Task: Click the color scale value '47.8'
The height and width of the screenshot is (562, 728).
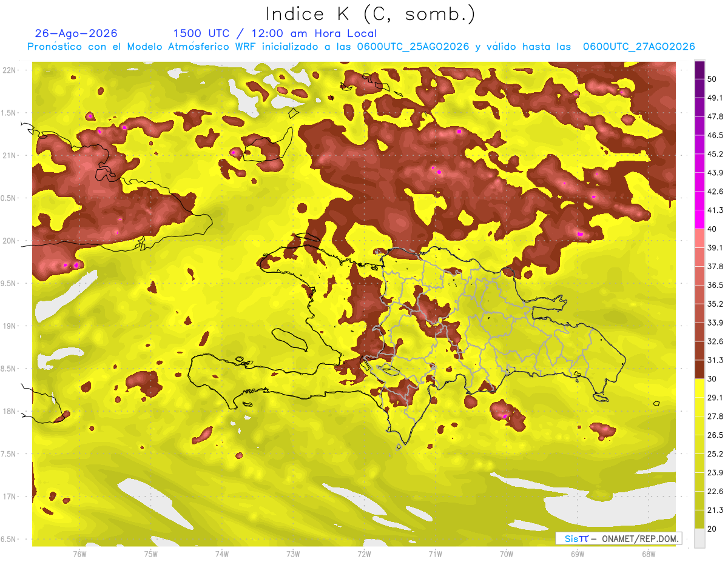Action: point(715,116)
